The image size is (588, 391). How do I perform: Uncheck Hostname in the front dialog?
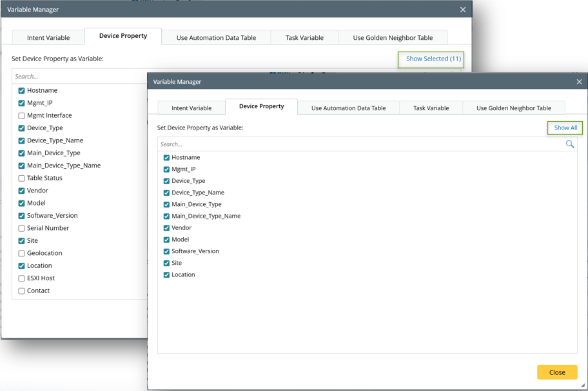(166, 158)
